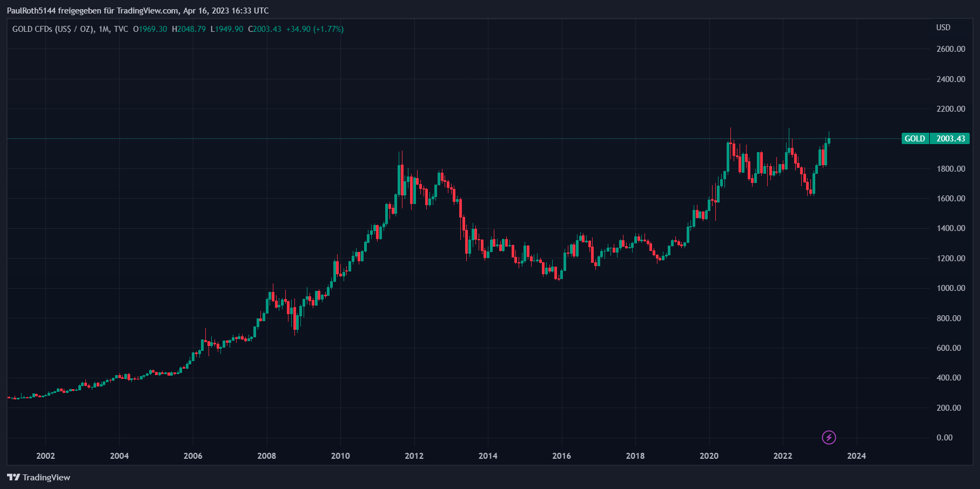Image resolution: width=980 pixels, height=489 pixels.
Task: Click the 1400.00 price axis label
Action: coord(951,228)
